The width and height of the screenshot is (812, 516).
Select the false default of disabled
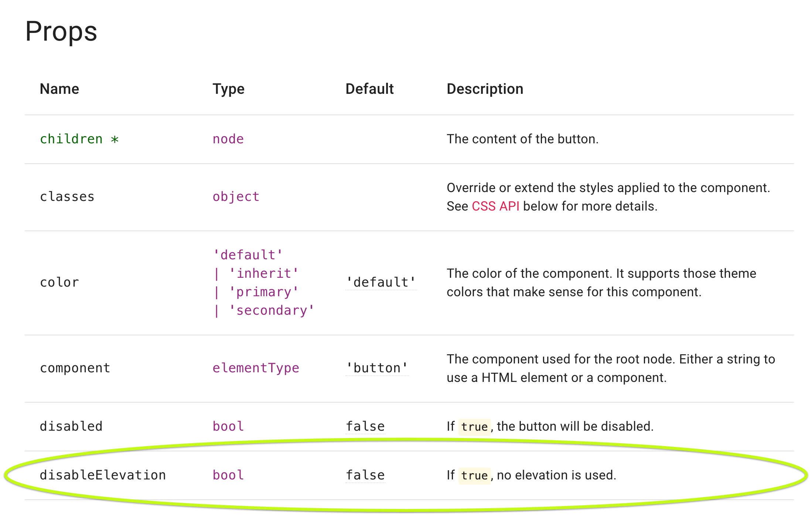pyautogui.click(x=365, y=426)
